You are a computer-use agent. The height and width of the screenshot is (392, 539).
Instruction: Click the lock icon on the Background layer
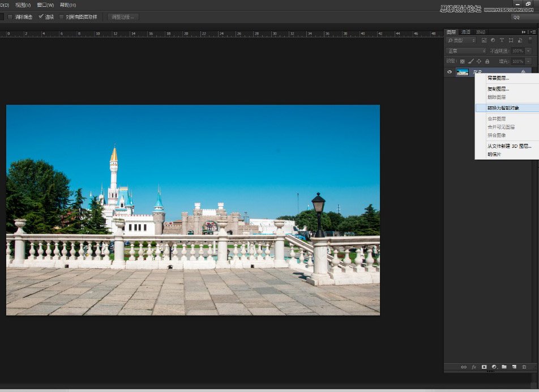pos(523,71)
